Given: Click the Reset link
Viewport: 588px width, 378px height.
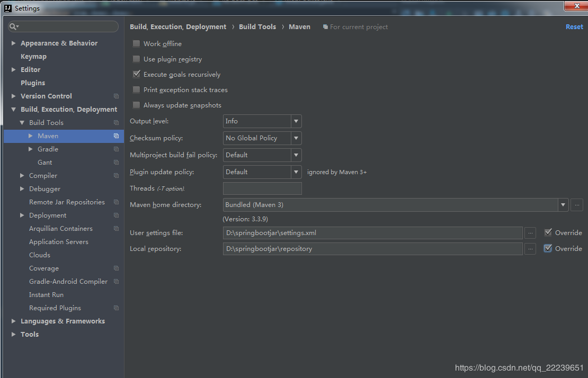Looking at the screenshot, I should [x=574, y=27].
